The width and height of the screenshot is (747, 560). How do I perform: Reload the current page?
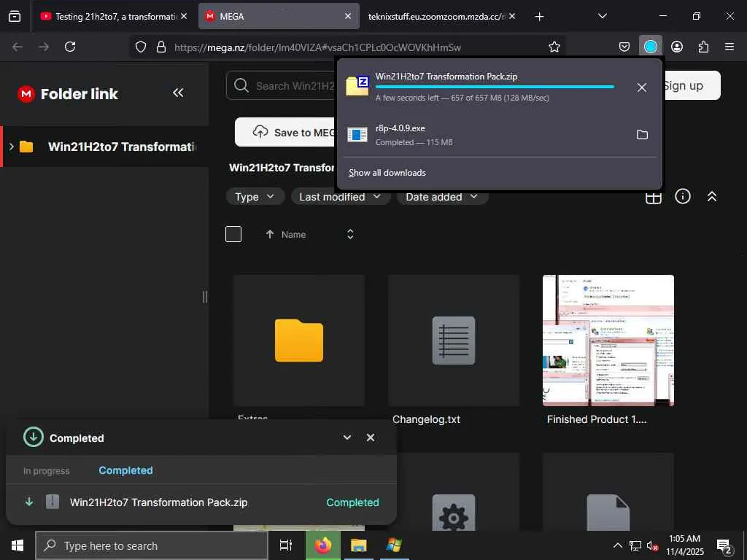click(70, 47)
